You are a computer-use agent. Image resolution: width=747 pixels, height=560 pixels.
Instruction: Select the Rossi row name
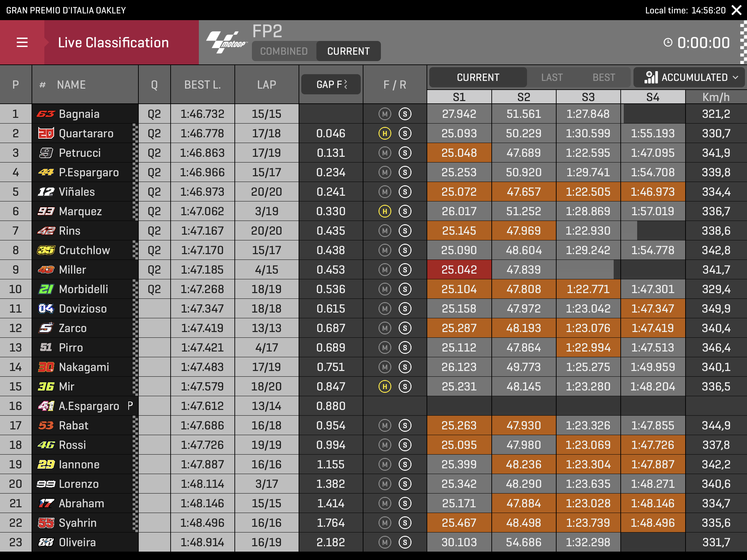click(72, 445)
